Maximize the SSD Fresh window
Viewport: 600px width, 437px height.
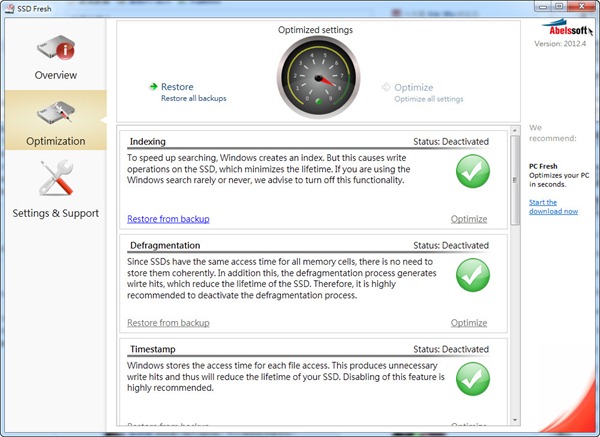[560, 7]
